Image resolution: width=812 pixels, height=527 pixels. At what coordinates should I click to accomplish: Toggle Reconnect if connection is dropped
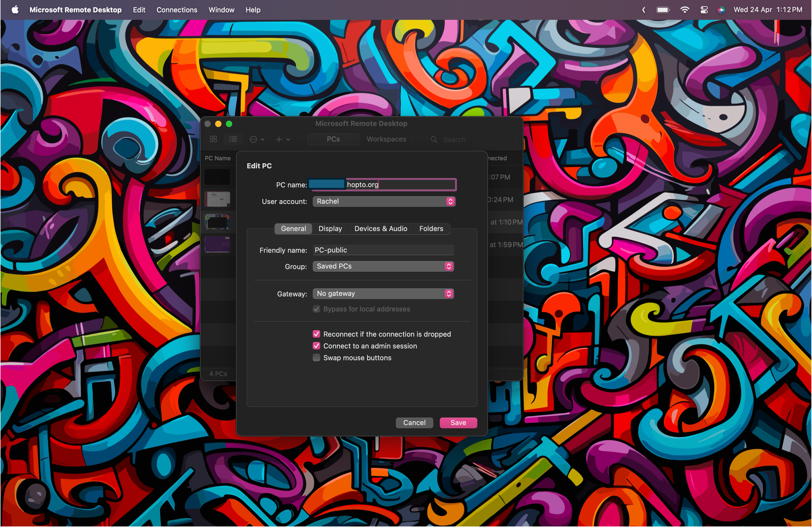317,334
